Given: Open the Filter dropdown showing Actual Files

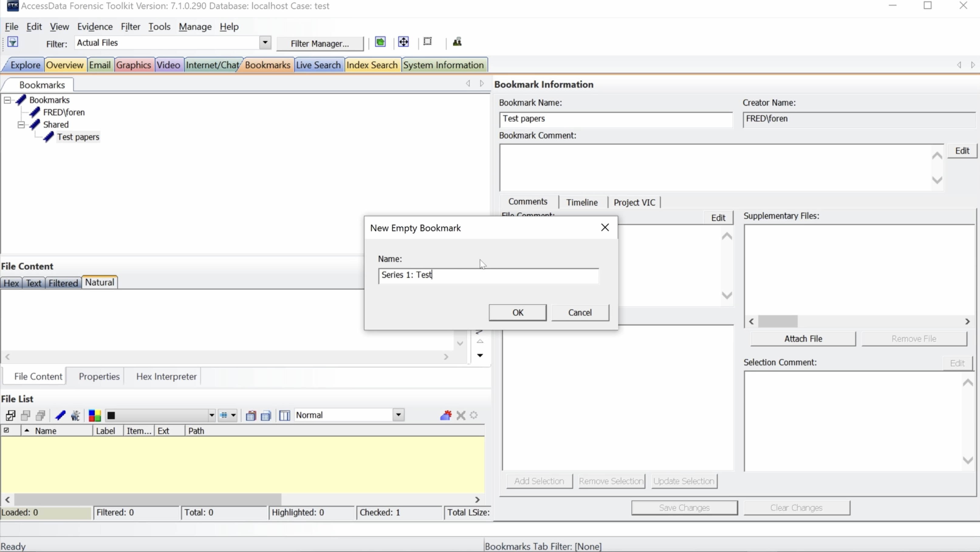Looking at the screenshot, I should 265,43.
